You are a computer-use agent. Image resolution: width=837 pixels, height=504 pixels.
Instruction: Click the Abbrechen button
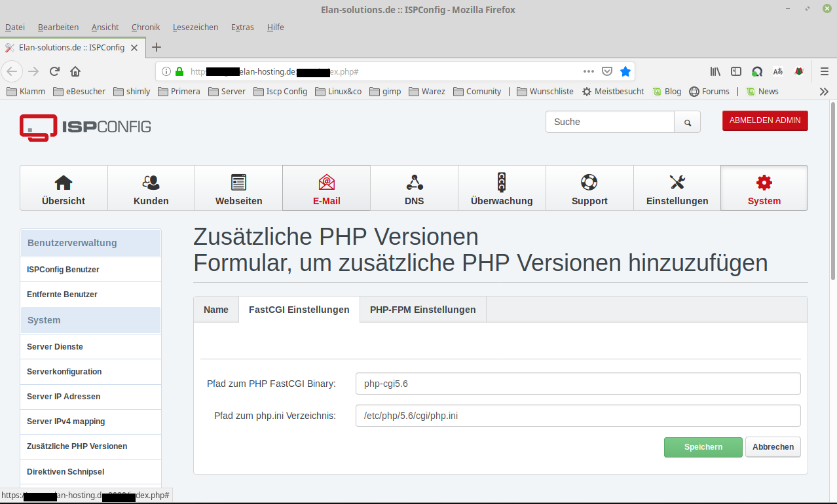pos(773,447)
